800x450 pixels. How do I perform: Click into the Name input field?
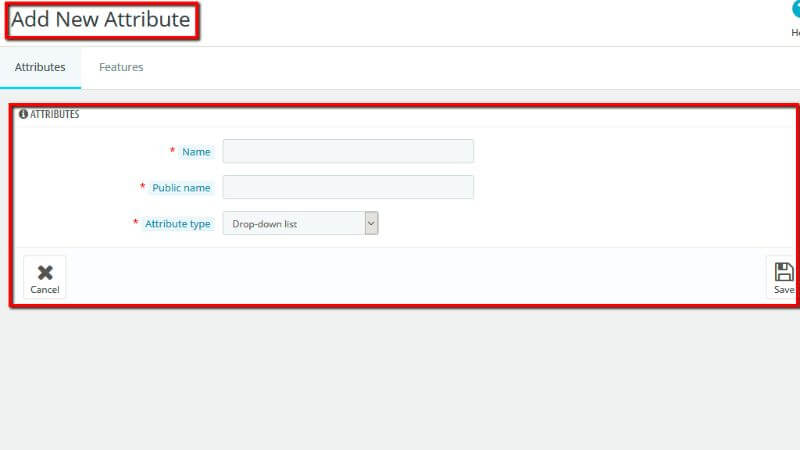348,152
